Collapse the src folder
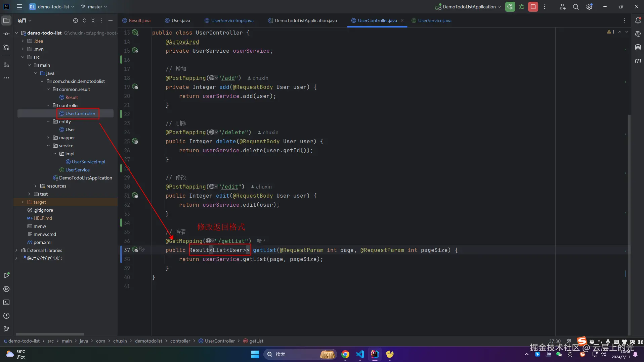Screen dimensions: 644x362 [23, 57]
